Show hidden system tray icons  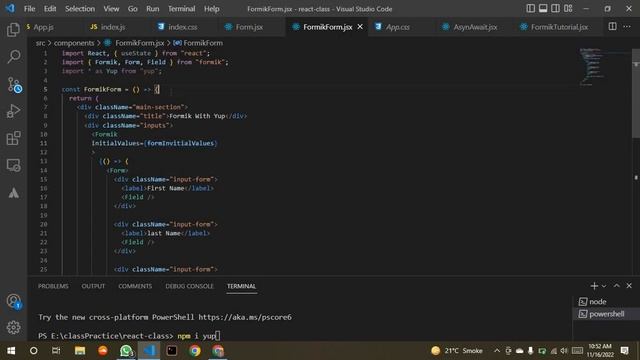point(497,351)
